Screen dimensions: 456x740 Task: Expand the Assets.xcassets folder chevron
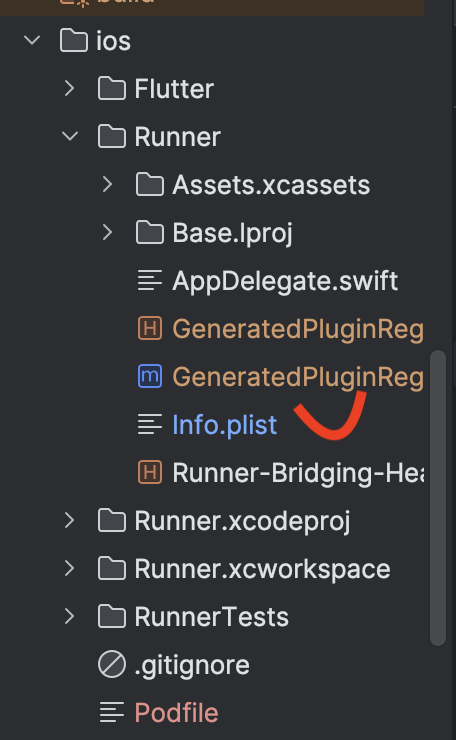[108, 184]
